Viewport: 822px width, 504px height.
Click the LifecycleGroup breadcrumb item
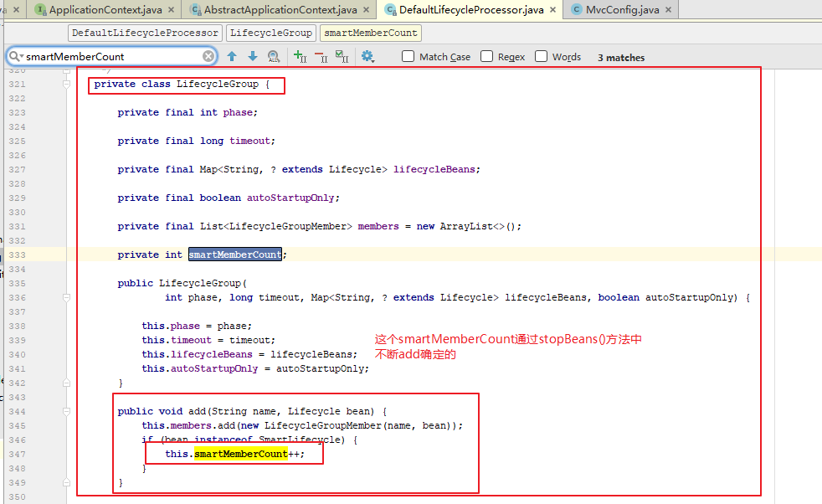(270, 33)
